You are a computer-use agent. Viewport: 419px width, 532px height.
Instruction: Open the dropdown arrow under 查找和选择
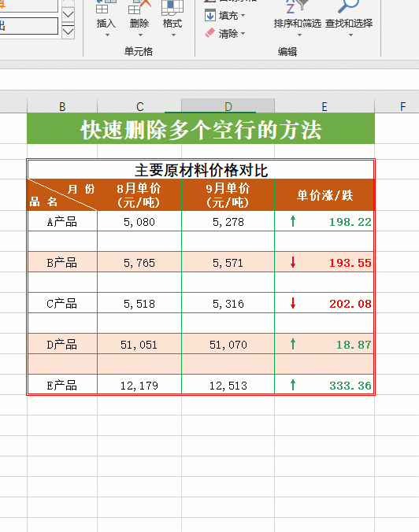(x=350, y=35)
